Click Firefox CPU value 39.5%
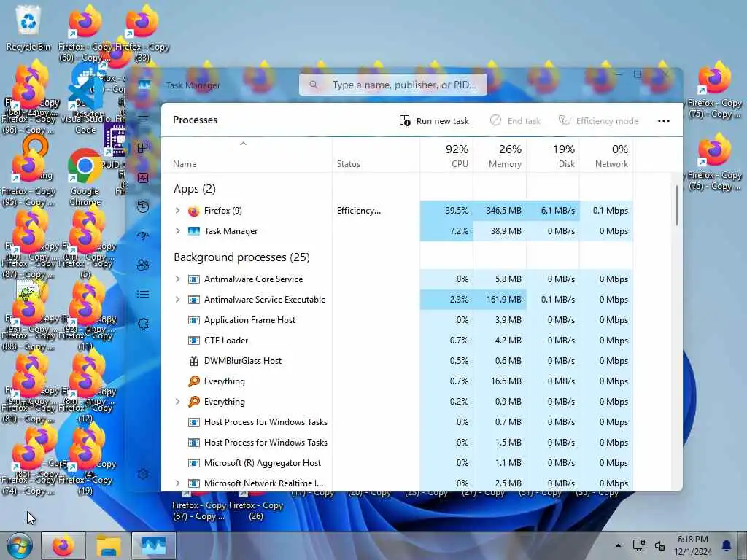Screen dimensions: 747x560 tap(457, 211)
